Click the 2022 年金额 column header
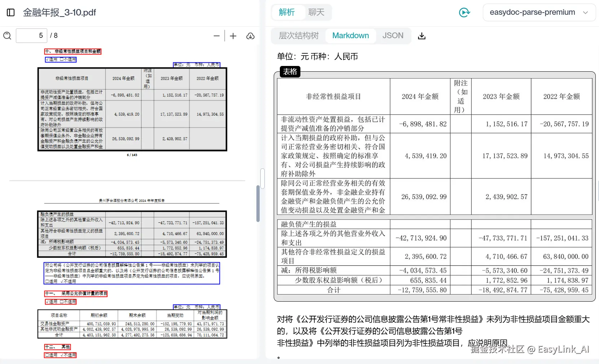Screen dimensions: 599x364 [x=561, y=97]
